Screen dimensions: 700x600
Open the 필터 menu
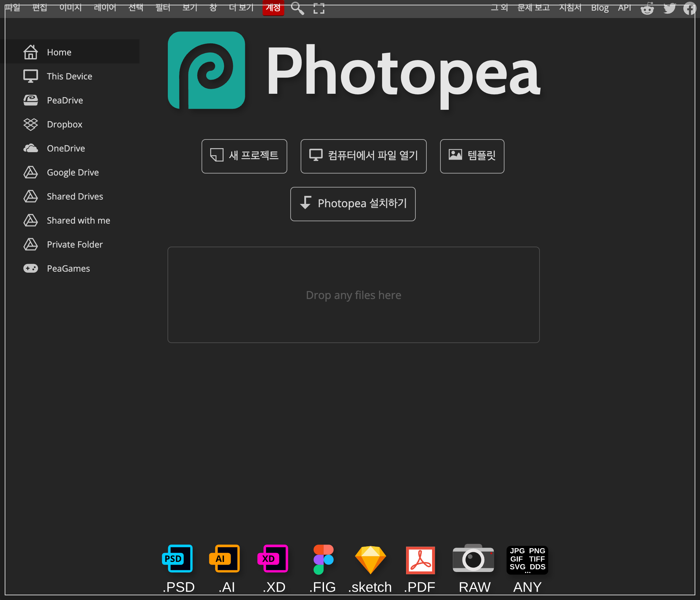163,7
